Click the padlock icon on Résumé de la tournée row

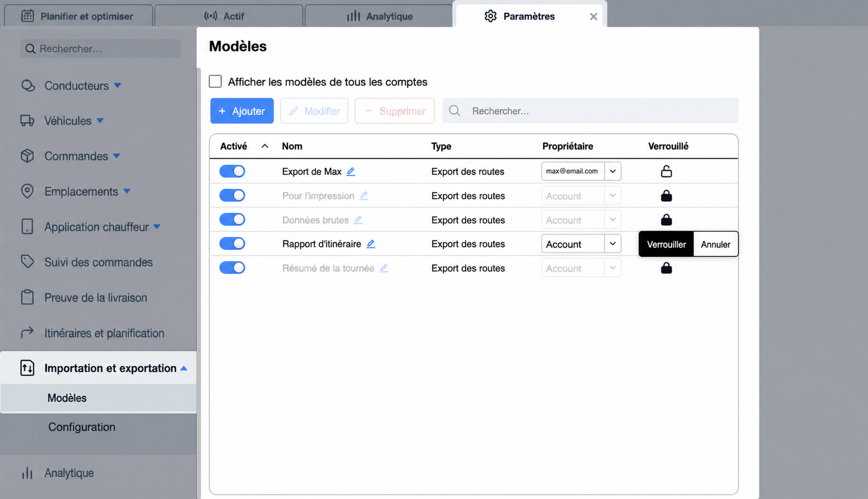click(666, 268)
